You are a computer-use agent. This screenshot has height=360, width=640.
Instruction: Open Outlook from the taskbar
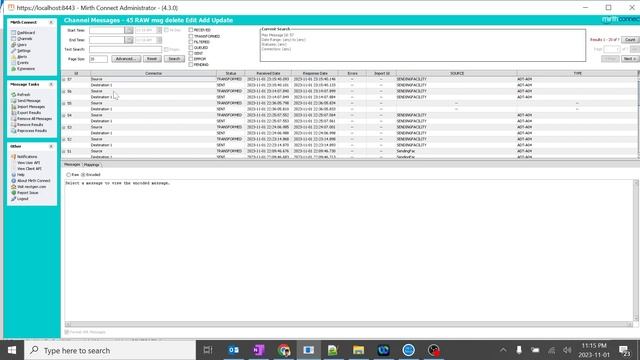pyautogui.click(x=233, y=350)
